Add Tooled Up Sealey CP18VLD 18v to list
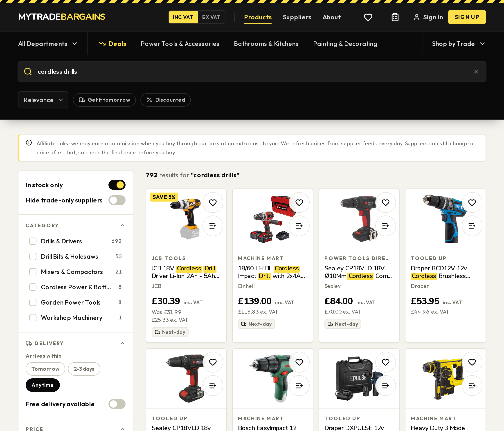 pos(213,385)
